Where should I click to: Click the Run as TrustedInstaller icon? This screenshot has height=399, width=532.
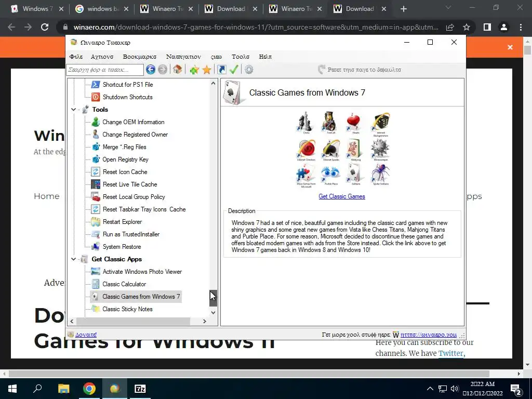[x=96, y=234]
